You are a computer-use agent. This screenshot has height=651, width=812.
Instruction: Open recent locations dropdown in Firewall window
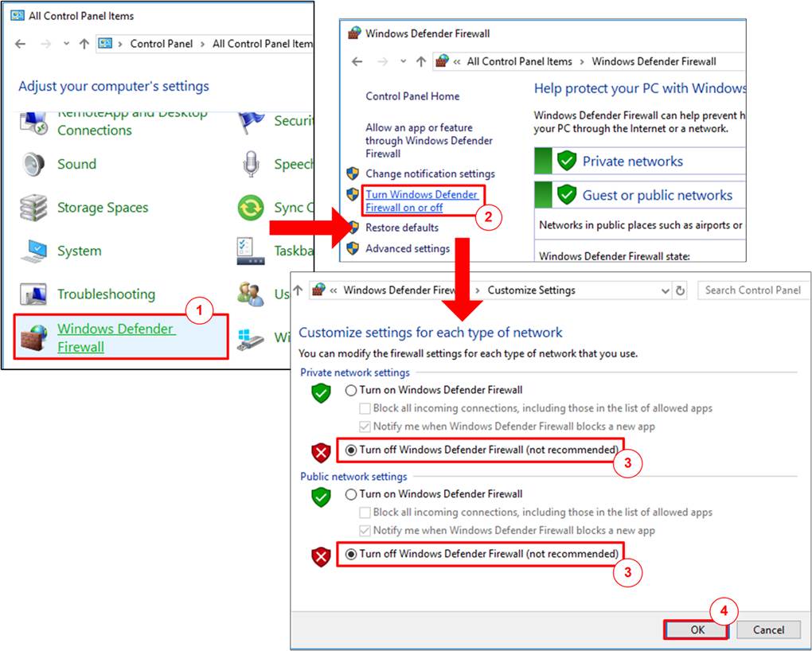403,61
